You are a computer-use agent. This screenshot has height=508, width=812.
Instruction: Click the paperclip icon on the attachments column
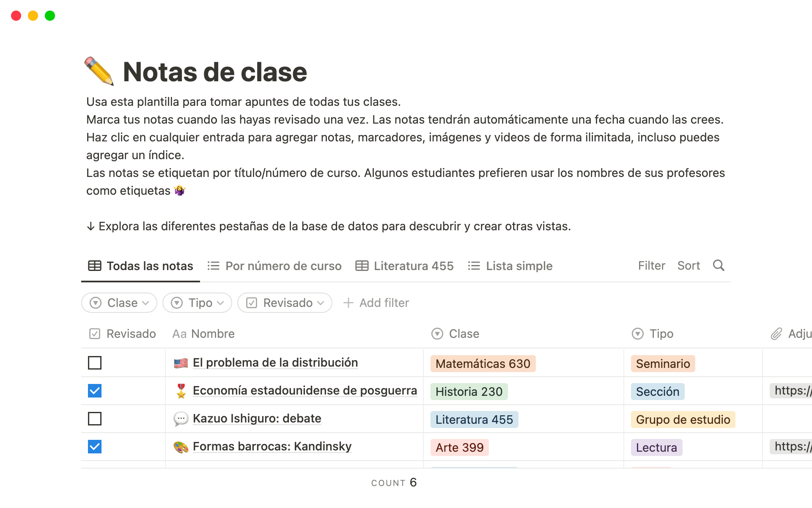(777, 334)
